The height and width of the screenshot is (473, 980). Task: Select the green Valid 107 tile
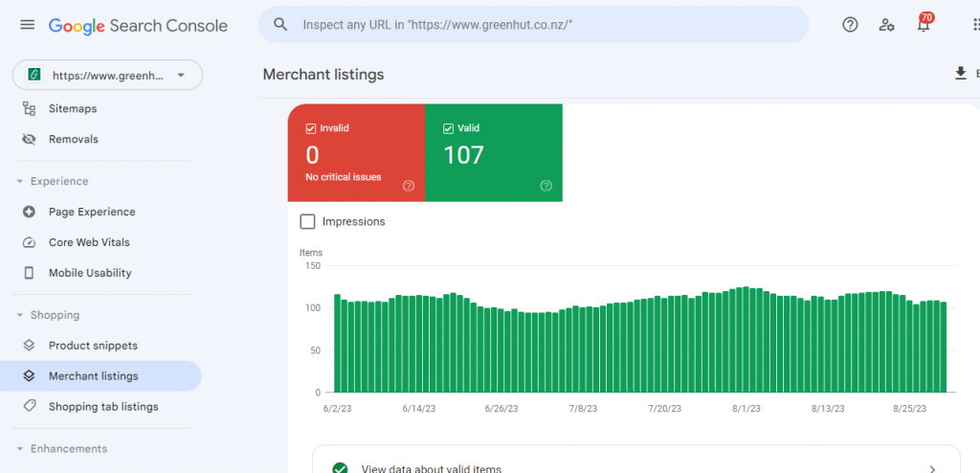(494, 152)
